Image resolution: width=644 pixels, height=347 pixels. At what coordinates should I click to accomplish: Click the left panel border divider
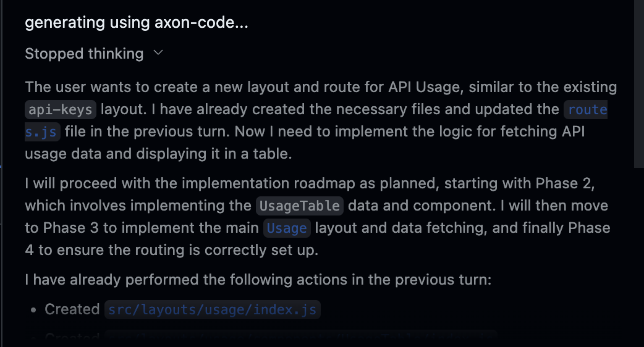[x=2, y=173]
